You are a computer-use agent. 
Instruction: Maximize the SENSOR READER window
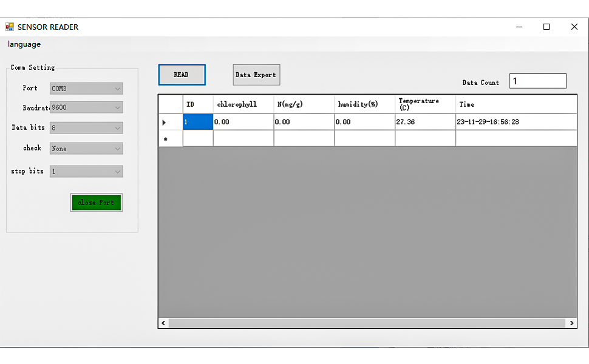546,27
